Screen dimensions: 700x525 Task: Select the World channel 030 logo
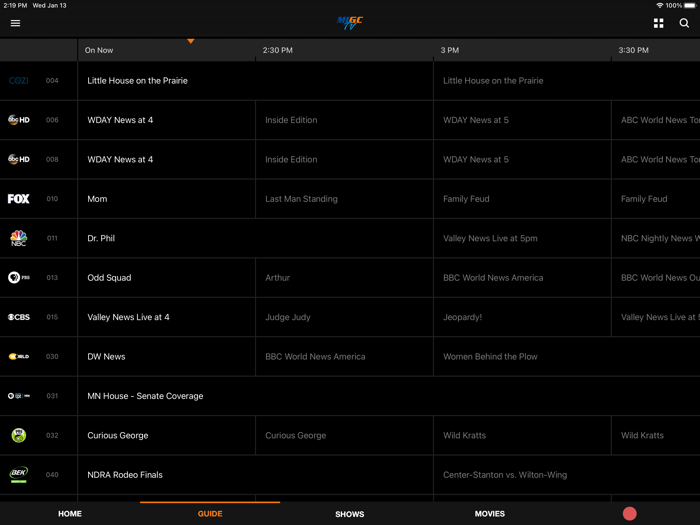tap(19, 356)
